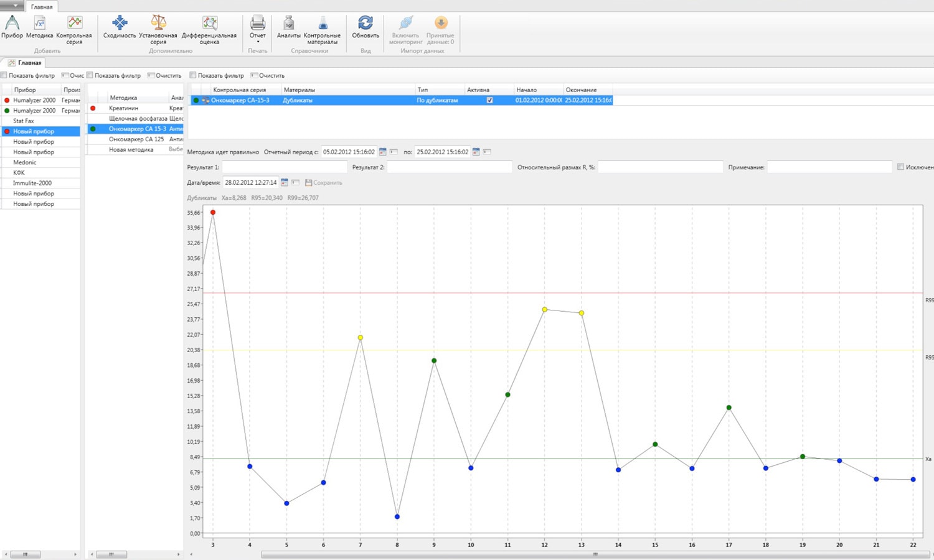This screenshot has height=560, width=934.
Task: Launch Дифференциальная оценка tool
Action: [209, 24]
